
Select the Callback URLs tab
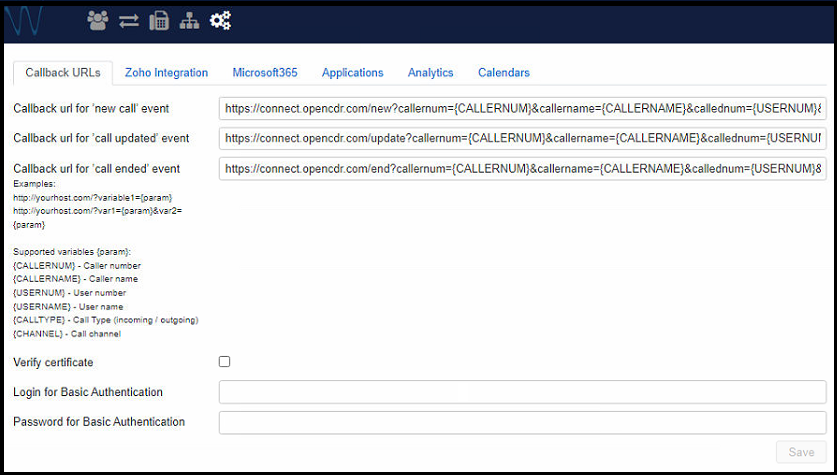(x=62, y=73)
